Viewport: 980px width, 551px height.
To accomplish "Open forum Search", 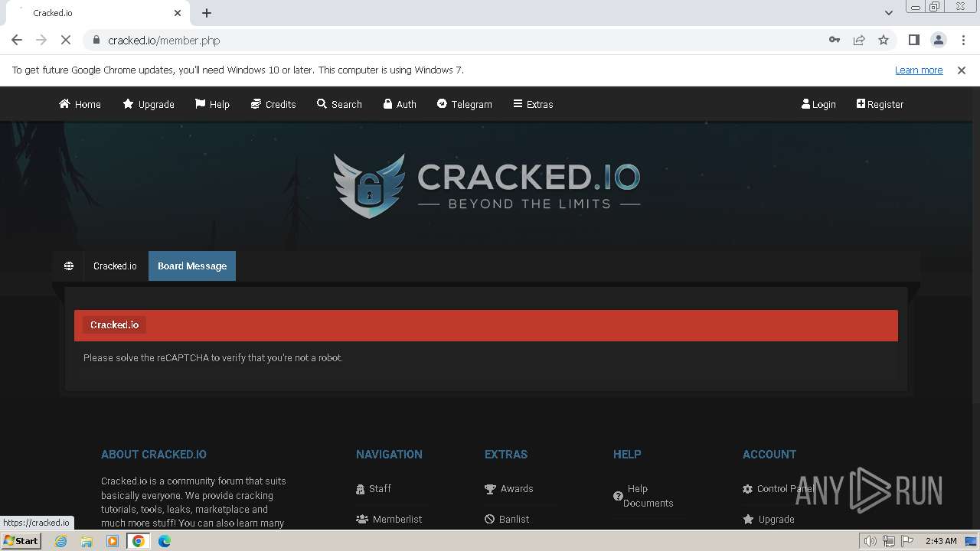I will click(x=339, y=104).
